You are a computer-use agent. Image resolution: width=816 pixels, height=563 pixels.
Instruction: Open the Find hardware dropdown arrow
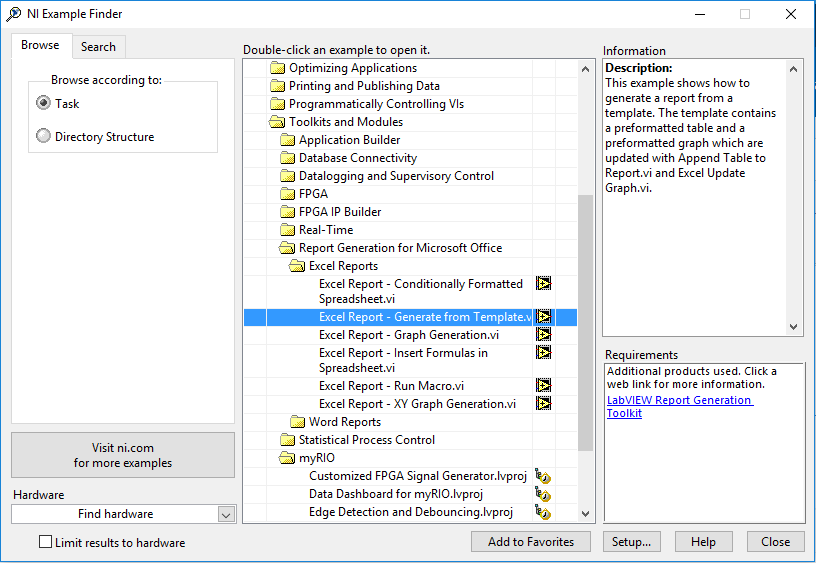pos(226,515)
